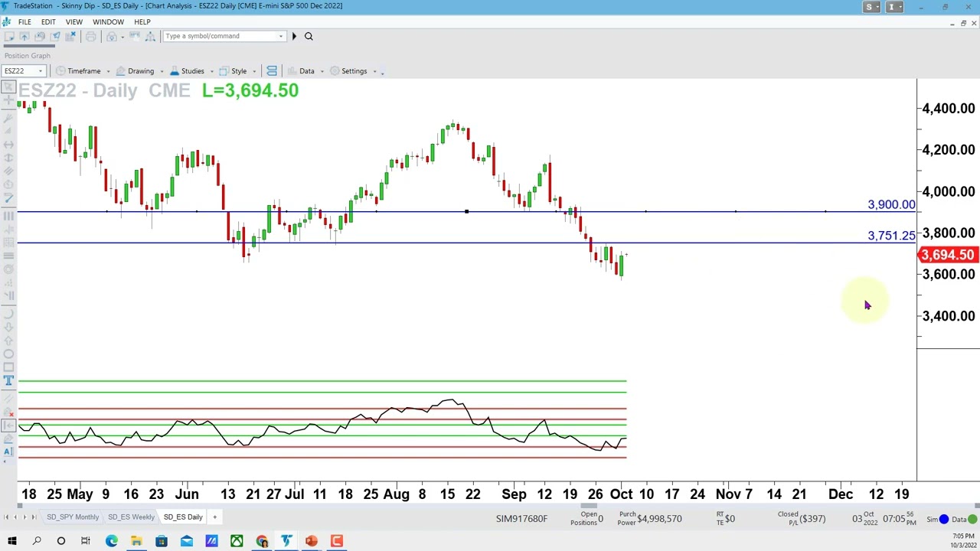980x551 pixels.
Task: Expand the Style dropdown arrow
Action: pyautogui.click(x=254, y=71)
